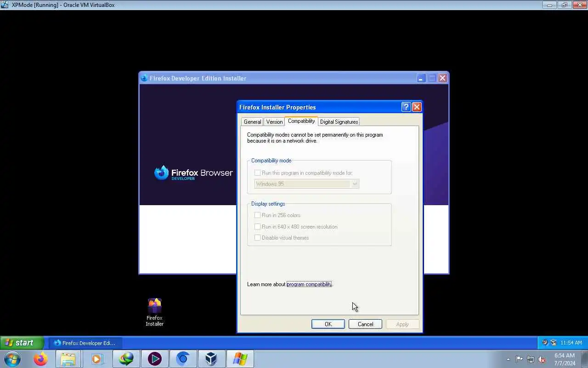Click Firefox Developer Edition Installer title icon
This screenshot has width=588, height=368.
point(144,78)
